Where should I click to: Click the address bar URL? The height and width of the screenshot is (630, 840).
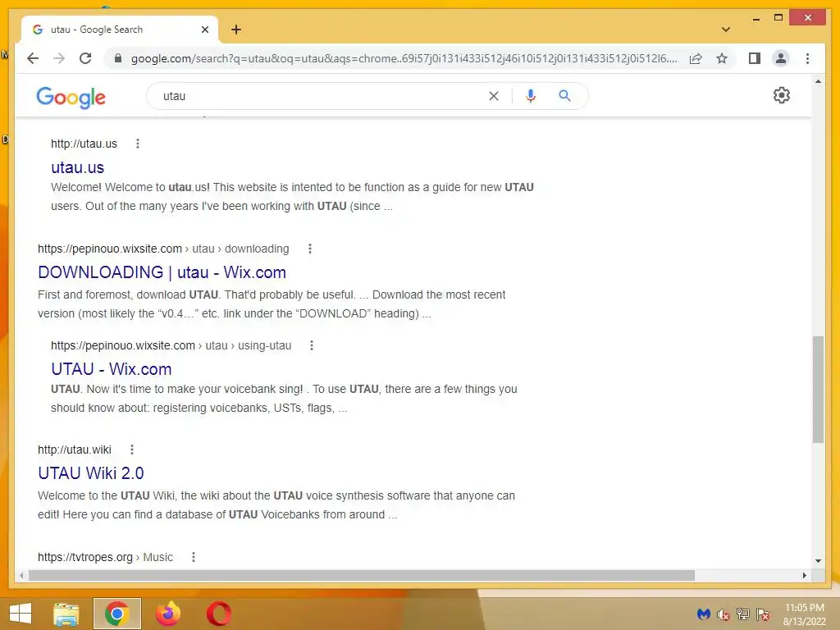[404, 58]
